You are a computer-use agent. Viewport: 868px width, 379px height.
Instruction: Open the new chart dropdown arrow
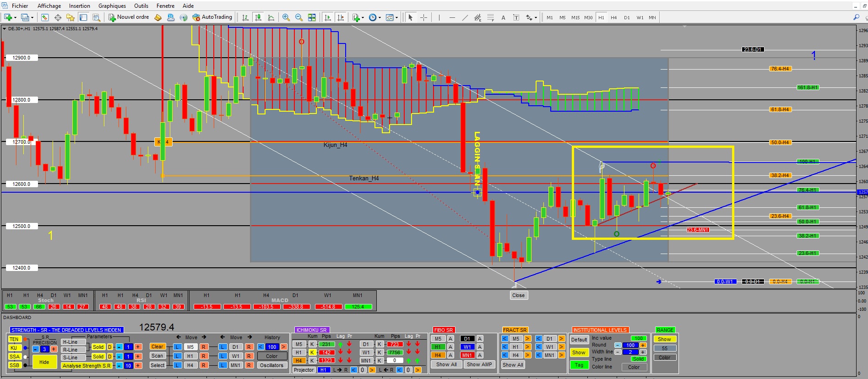[x=16, y=17]
